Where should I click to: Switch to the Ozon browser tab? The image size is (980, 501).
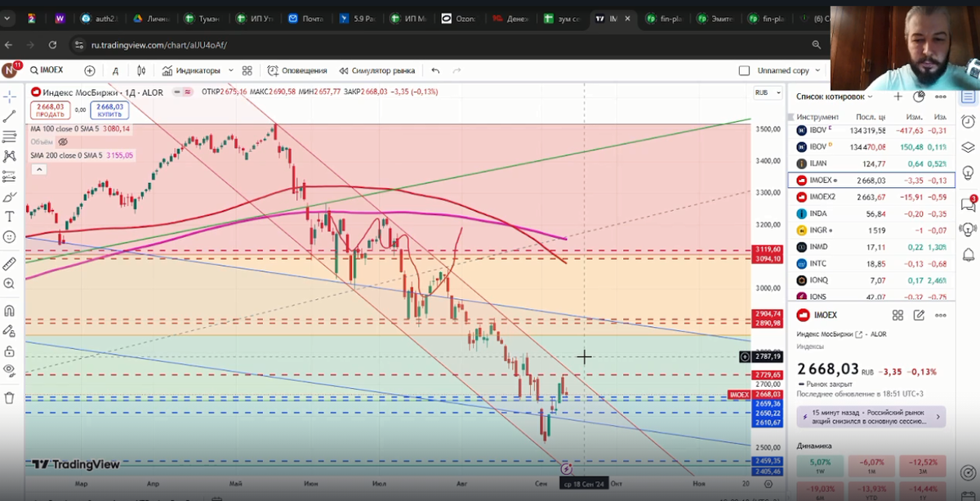457,18
